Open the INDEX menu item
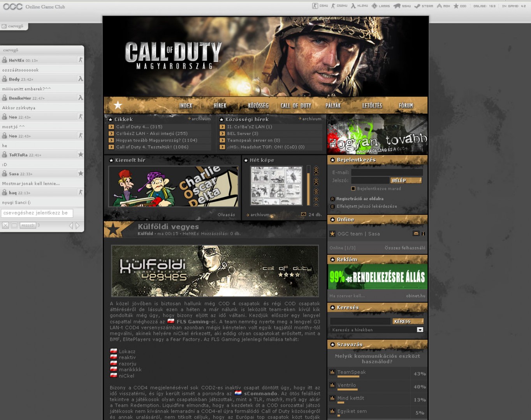Screen dimensions: 531x420 pos(186,106)
